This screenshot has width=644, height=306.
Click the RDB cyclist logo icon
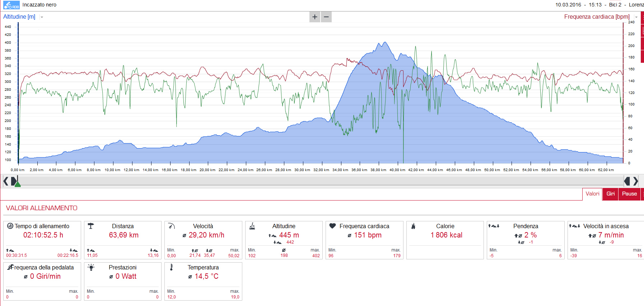click(x=11, y=5)
